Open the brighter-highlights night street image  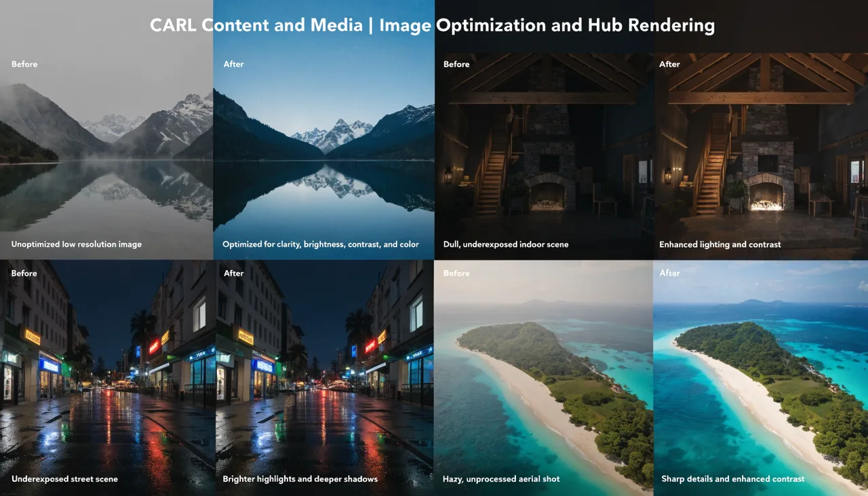(325, 378)
